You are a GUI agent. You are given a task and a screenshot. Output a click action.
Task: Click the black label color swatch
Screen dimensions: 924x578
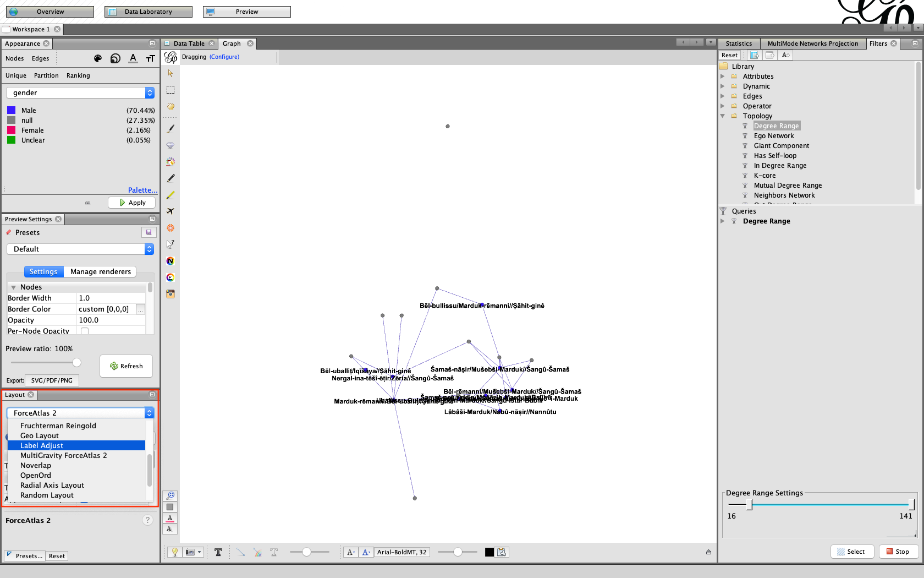pos(490,552)
